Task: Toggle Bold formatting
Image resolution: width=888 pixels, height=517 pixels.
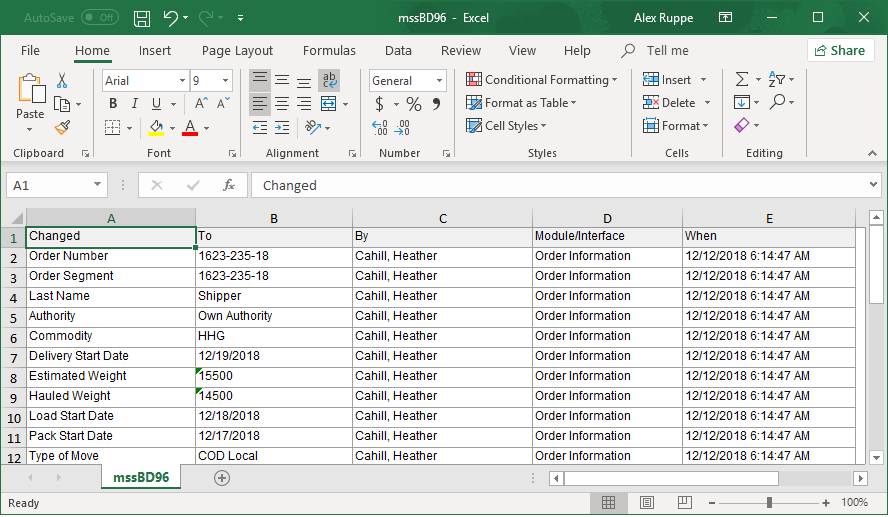Action: click(112, 104)
